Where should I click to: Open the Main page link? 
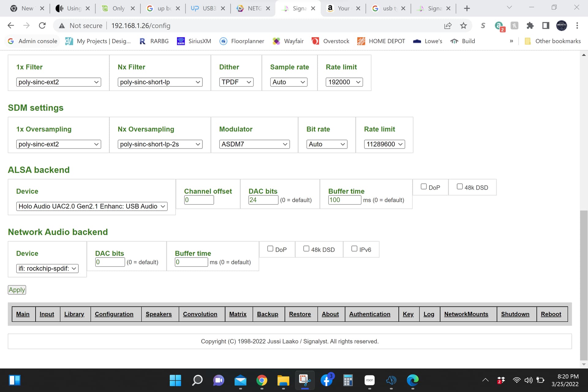click(23, 314)
